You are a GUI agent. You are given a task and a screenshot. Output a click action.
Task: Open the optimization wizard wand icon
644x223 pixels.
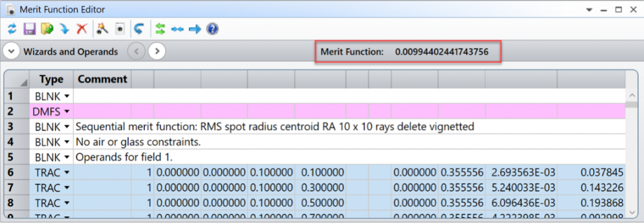point(102,29)
